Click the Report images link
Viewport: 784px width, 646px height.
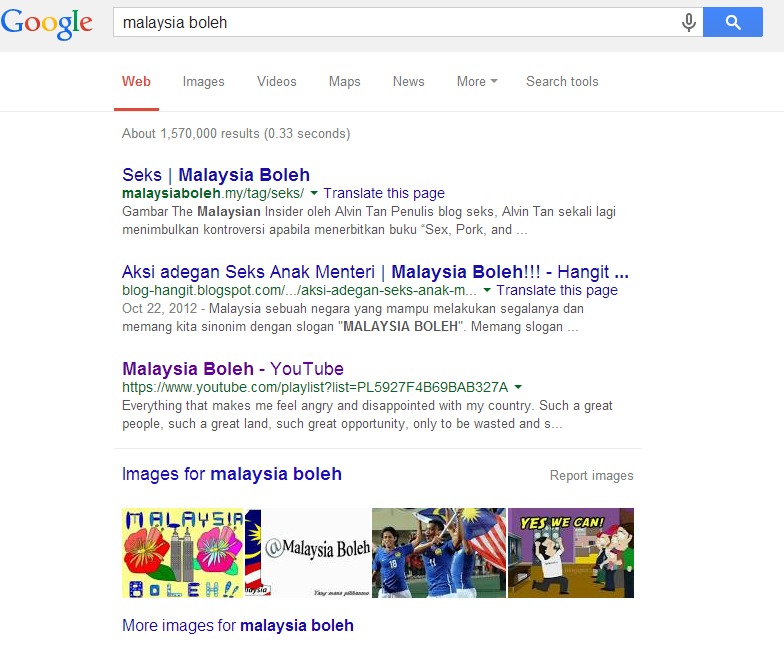point(592,476)
